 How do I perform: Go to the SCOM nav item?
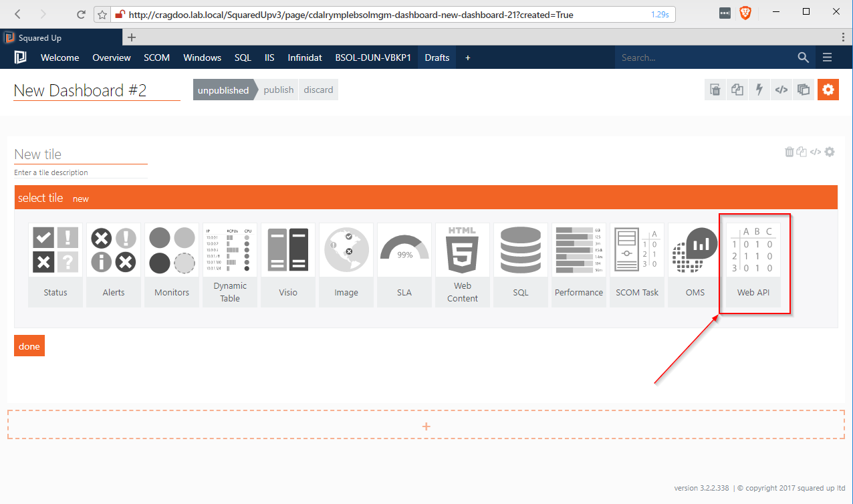tap(157, 57)
